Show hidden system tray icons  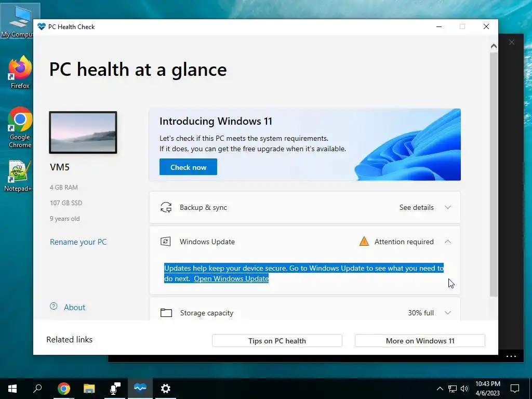point(440,389)
